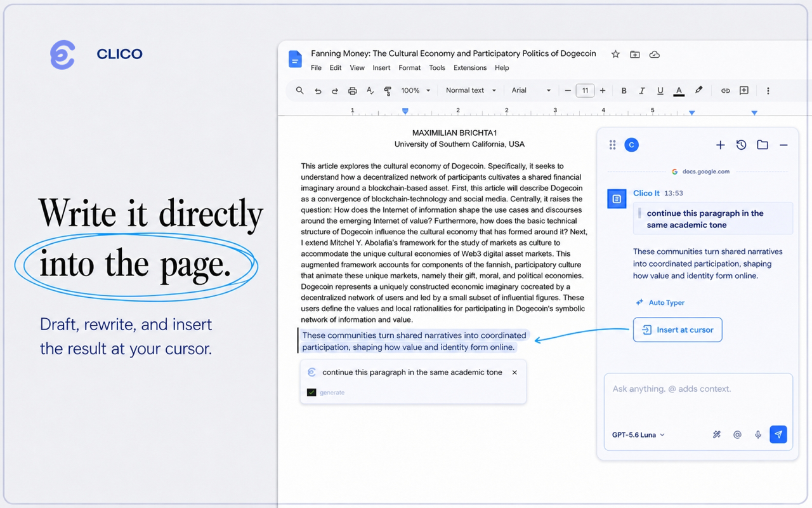Pick a highlight color
Image resolution: width=812 pixels, height=508 pixels.
(698, 91)
